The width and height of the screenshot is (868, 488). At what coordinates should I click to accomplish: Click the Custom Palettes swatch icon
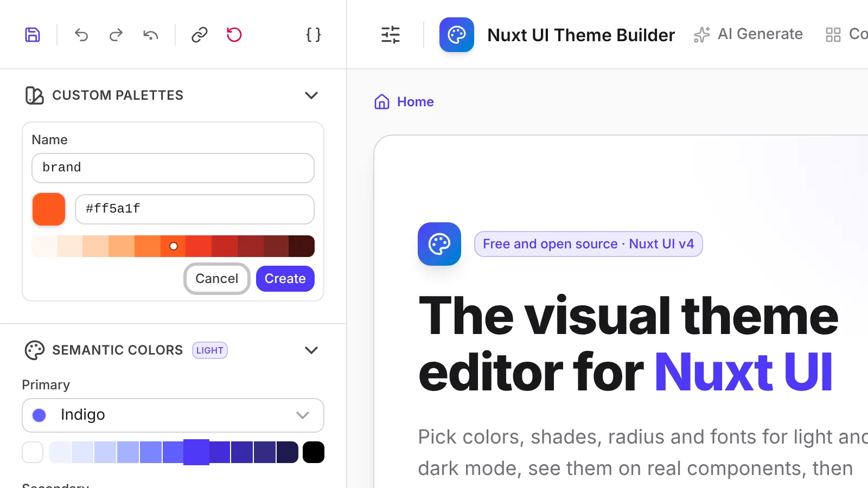[x=35, y=95]
